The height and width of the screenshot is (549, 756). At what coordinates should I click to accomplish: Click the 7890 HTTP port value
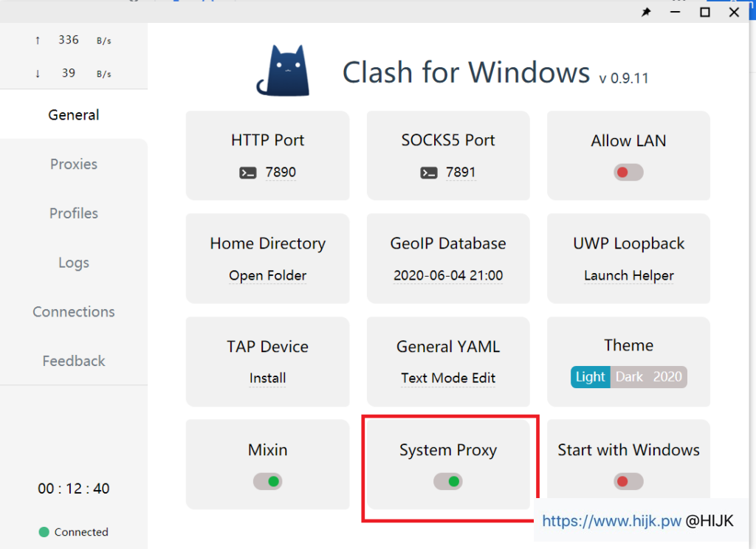coord(281,173)
